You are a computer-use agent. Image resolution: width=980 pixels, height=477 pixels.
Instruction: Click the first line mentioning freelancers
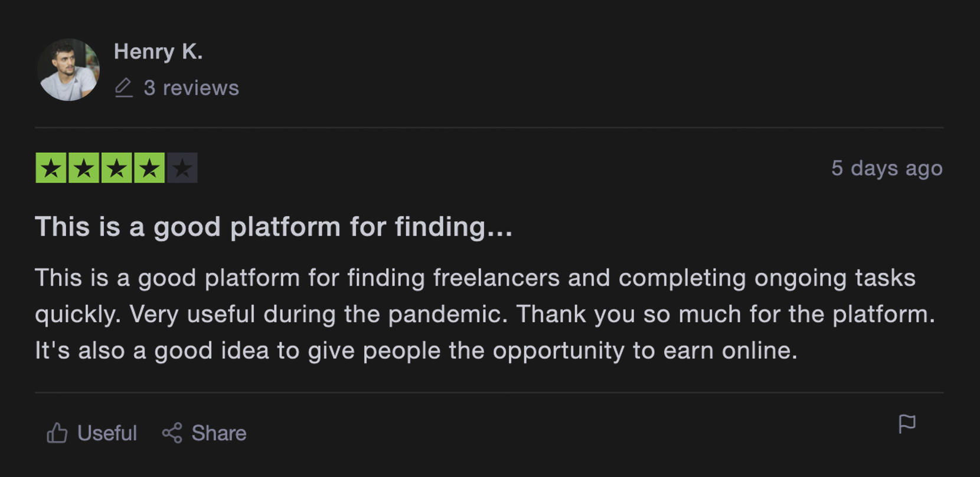tap(475, 278)
